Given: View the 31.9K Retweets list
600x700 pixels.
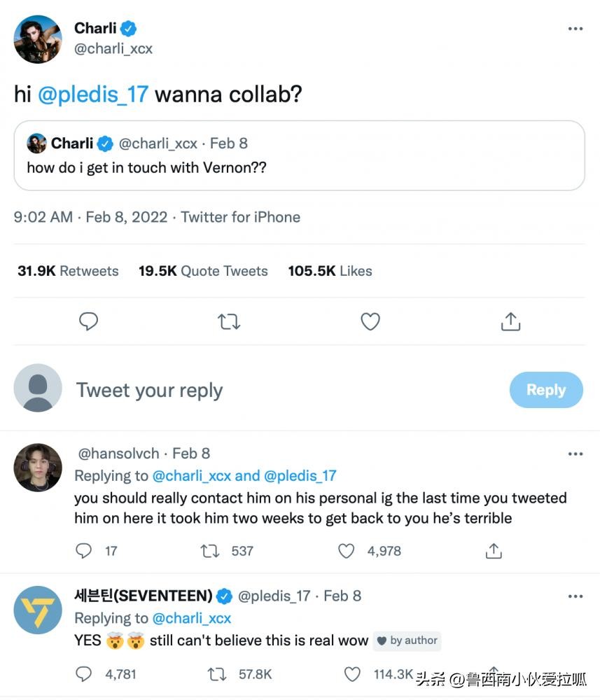Looking at the screenshot, I should (x=68, y=271).
